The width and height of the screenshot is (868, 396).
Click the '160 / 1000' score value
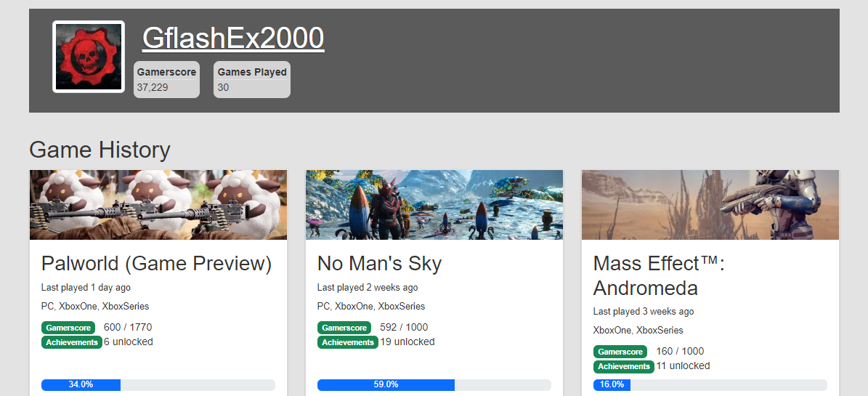coord(680,351)
